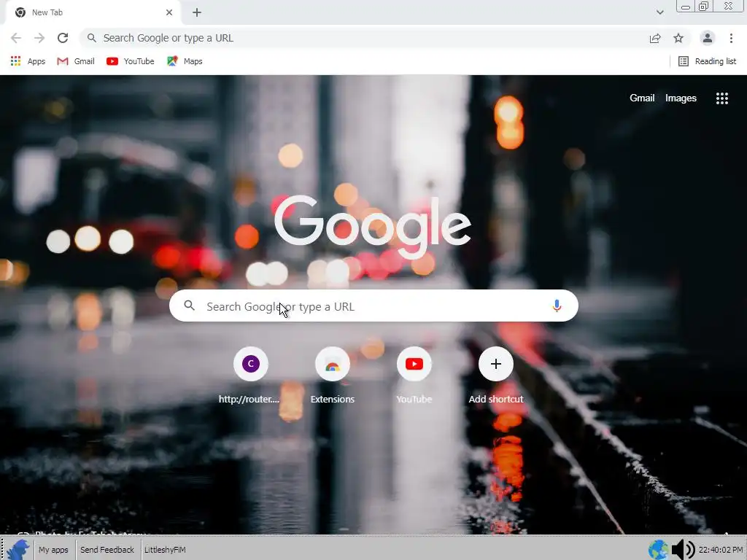Image resolution: width=747 pixels, height=560 pixels.
Task: Click the Images link on Google page
Action: tap(681, 98)
